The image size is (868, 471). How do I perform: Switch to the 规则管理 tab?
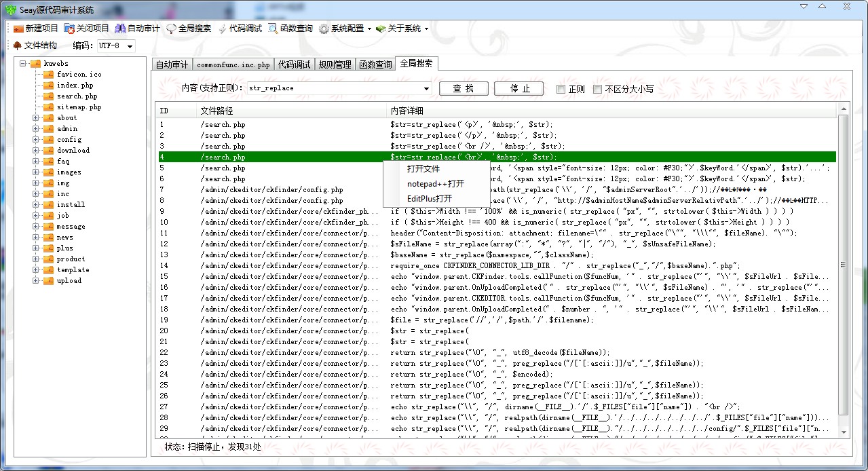tap(335, 64)
